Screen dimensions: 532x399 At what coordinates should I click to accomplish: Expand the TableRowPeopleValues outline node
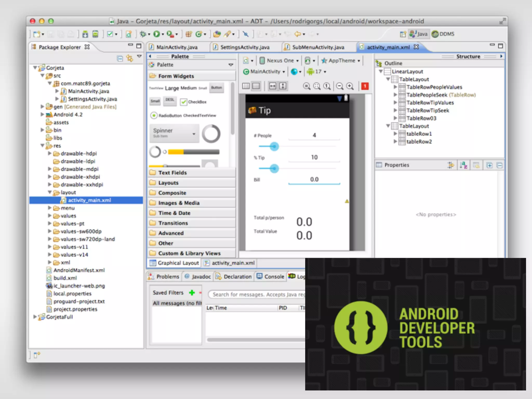tap(395, 87)
